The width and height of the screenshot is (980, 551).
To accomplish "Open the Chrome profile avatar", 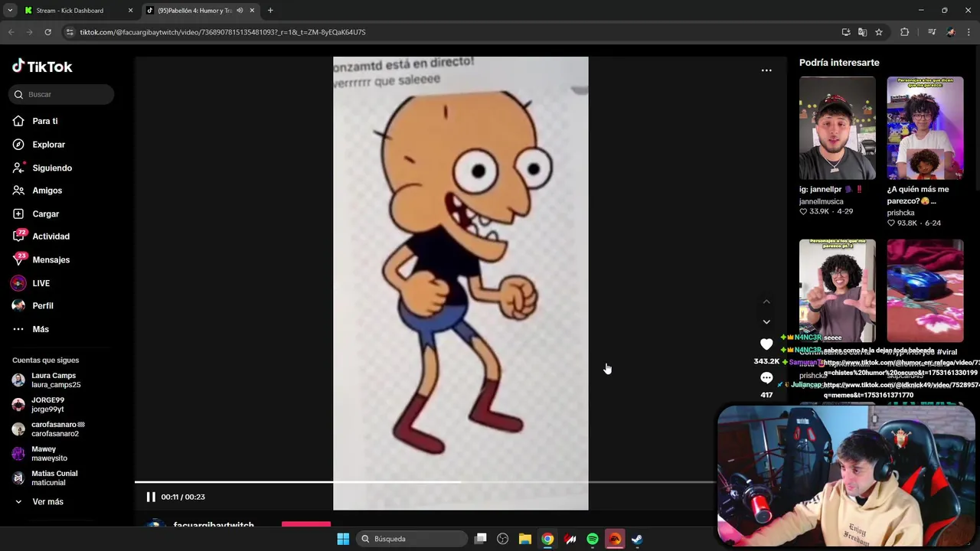I will tap(951, 32).
